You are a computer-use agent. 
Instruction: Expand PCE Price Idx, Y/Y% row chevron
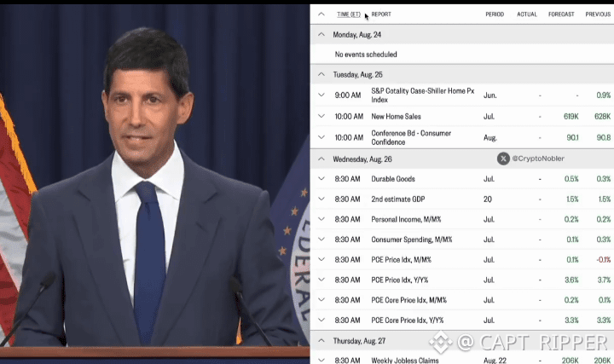[321, 280]
